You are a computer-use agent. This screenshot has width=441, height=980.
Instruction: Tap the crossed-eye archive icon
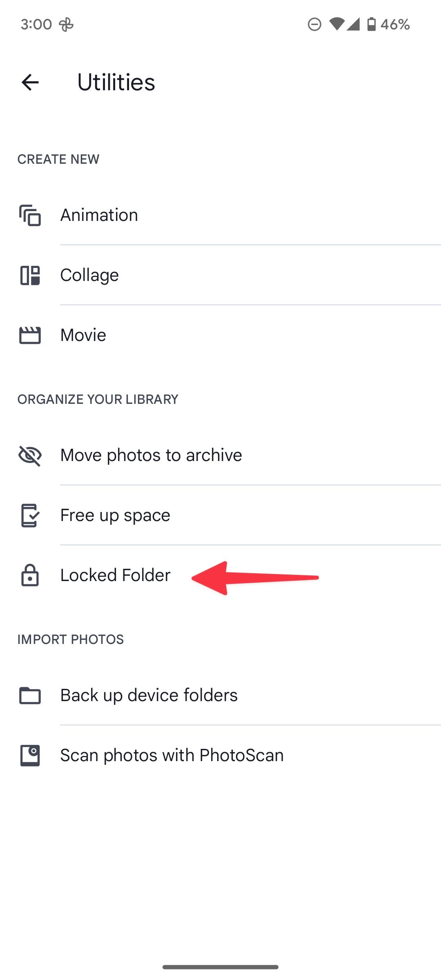29,454
